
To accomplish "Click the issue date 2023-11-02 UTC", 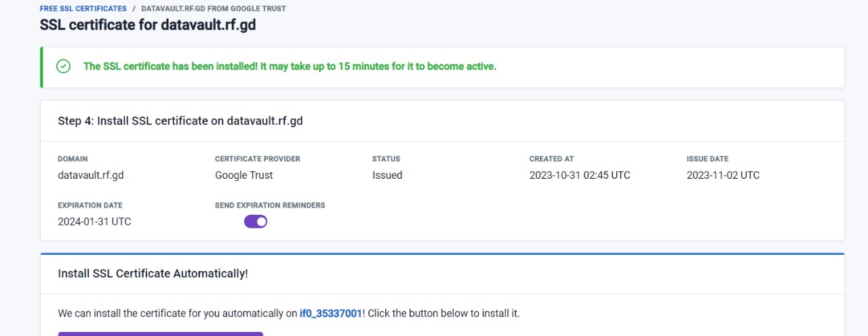I will coord(723,175).
